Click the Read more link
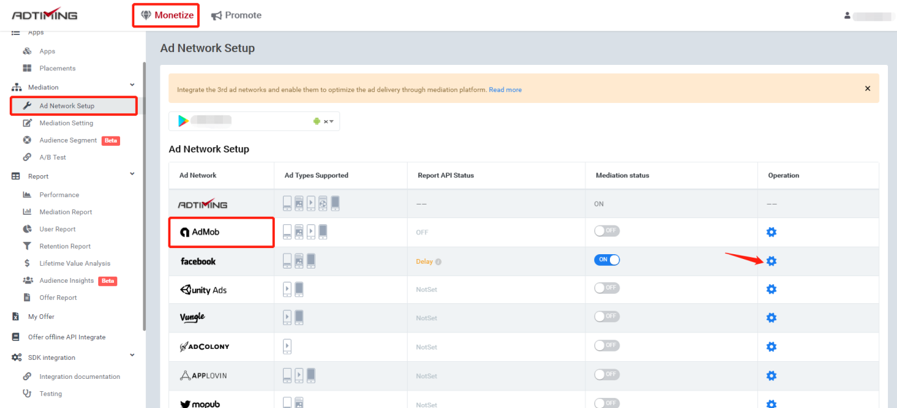The height and width of the screenshot is (408, 897). [505, 90]
